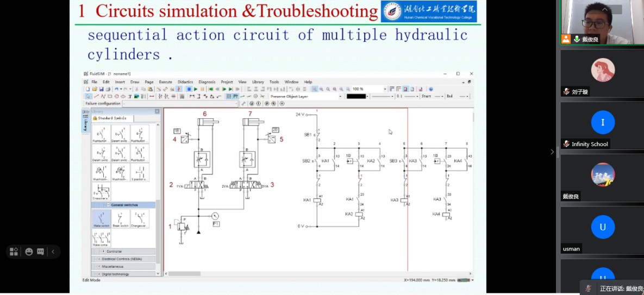Toggle the pointer selection mode tool

(87, 97)
